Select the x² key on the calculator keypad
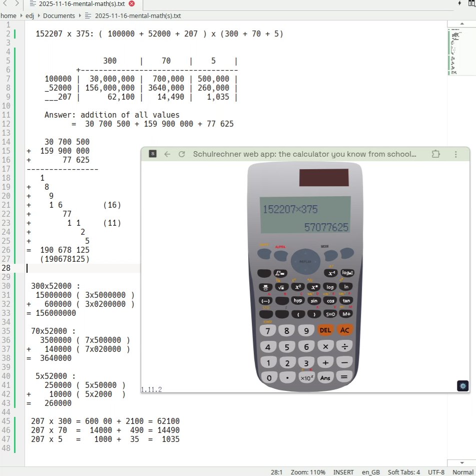476x476 pixels. click(x=297, y=286)
